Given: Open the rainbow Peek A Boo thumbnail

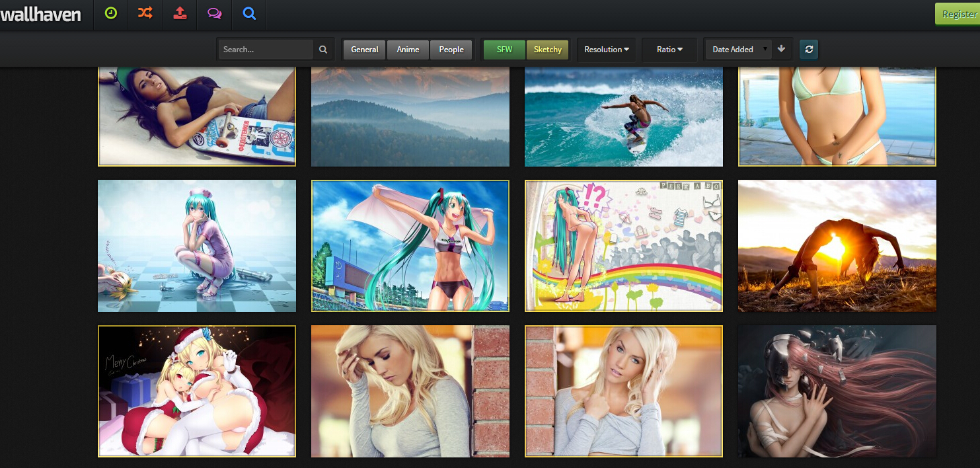Looking at the screenshot, I should point(624,246).
